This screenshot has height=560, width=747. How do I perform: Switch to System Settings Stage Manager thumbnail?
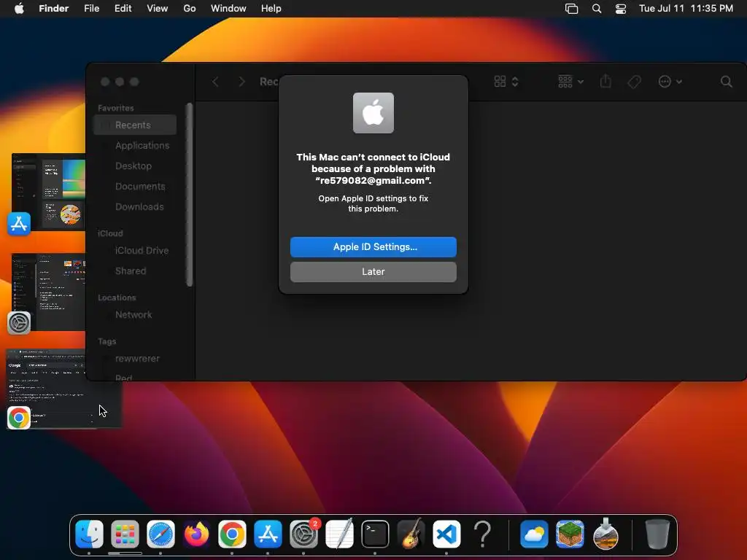[48, 292]
